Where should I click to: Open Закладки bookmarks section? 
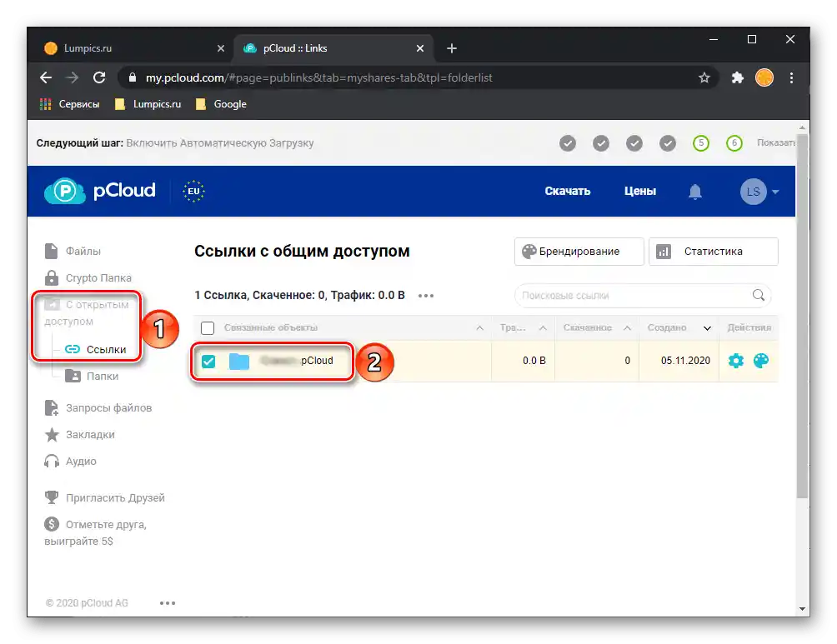pos(79,434)
